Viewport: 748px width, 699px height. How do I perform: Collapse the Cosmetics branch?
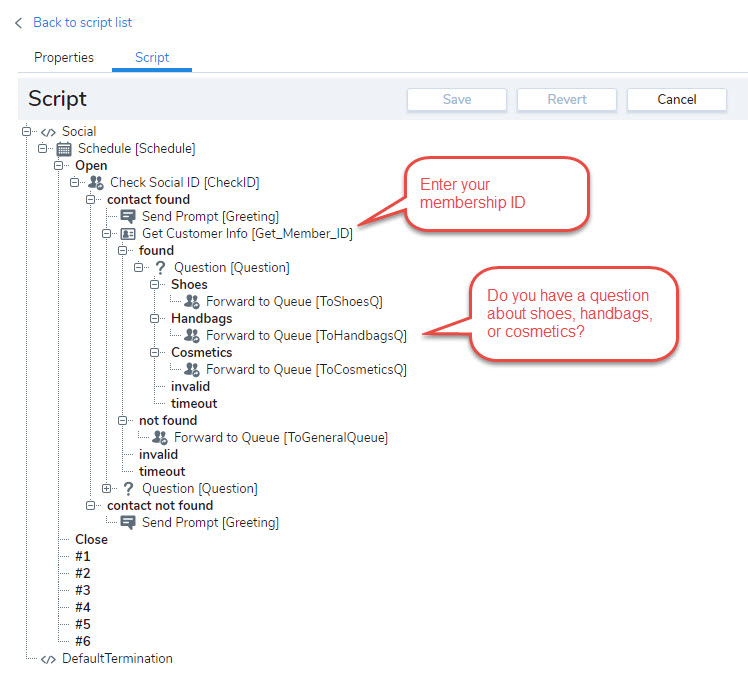click(155, 353)
